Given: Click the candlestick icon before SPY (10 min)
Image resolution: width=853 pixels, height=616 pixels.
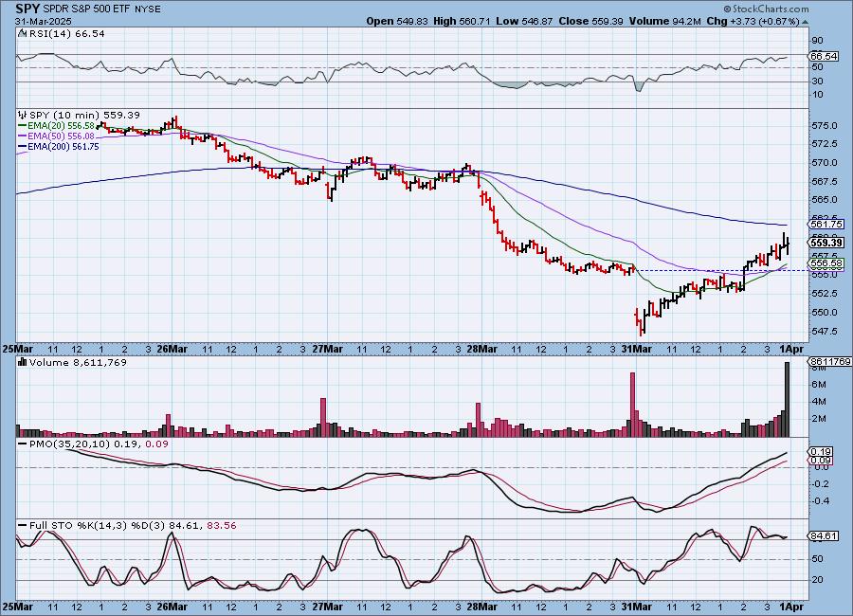Looking at the screenshot, I should click(x=23, y=115).
